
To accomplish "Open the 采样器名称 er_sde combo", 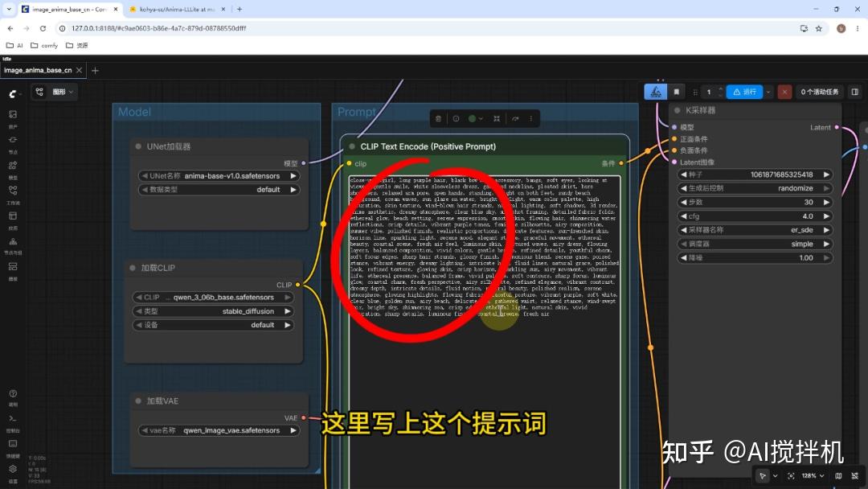I will [755, 230].
